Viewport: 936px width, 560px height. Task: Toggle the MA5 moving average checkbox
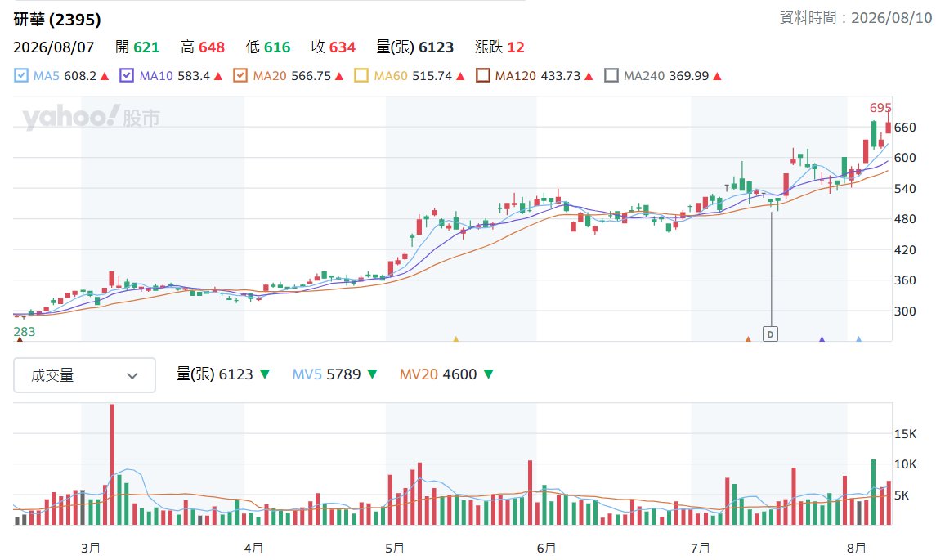(x=21, y=76)
